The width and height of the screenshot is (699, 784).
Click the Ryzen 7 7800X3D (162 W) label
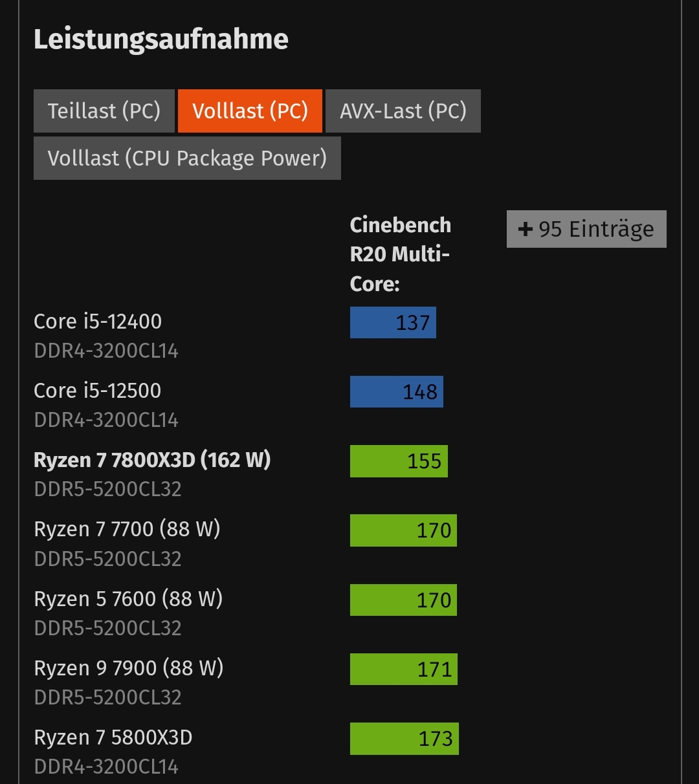point(152,460)
